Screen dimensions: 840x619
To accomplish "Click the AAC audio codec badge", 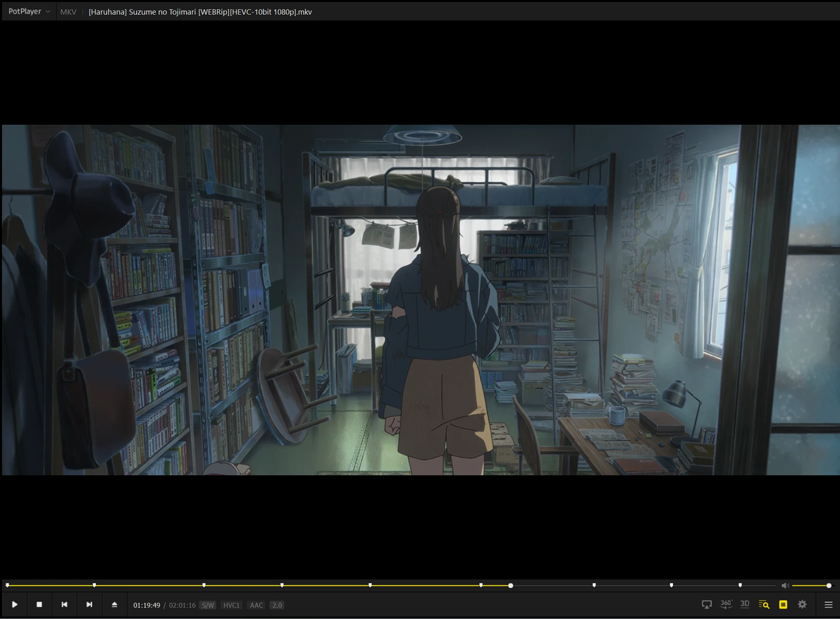I will (257, 605).
